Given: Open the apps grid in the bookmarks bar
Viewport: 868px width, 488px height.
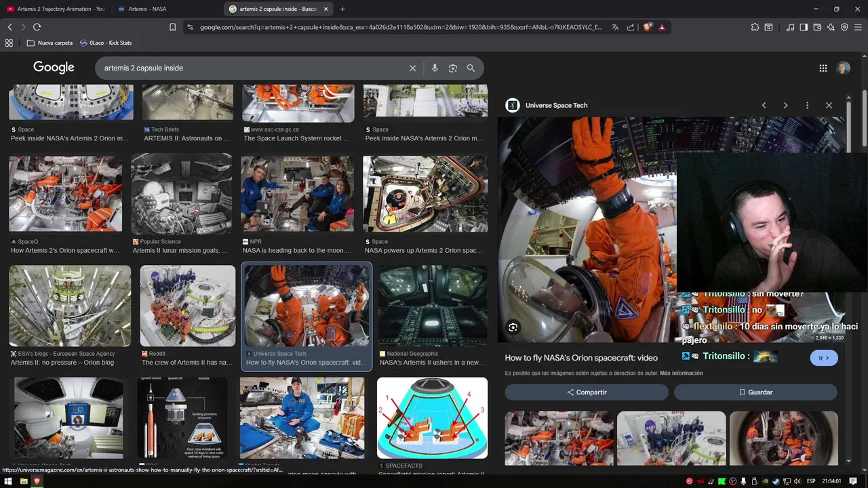Looking at the screenshot, I should [9, 43].
